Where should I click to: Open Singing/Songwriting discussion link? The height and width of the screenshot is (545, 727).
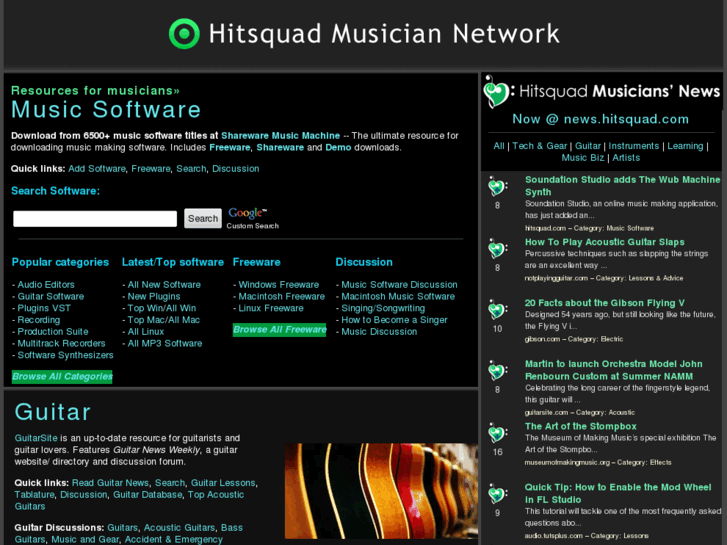click(x=383, y=308)
